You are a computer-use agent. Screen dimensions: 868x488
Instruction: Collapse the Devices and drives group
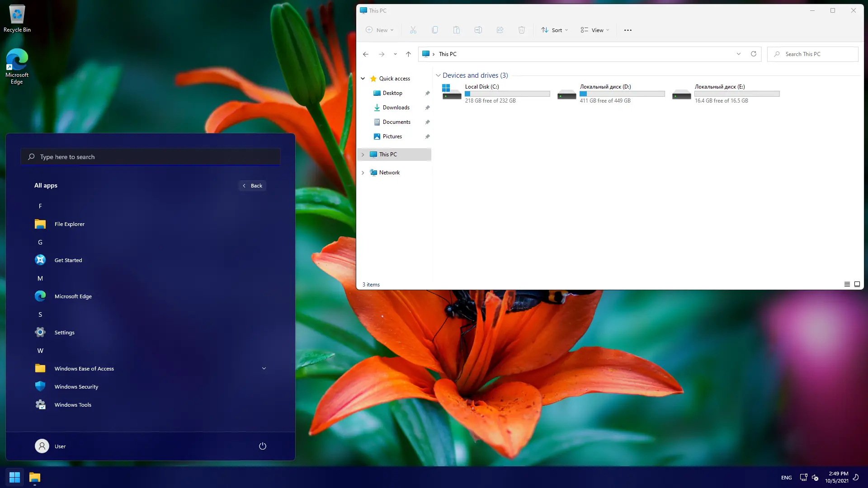click(438, 75)
